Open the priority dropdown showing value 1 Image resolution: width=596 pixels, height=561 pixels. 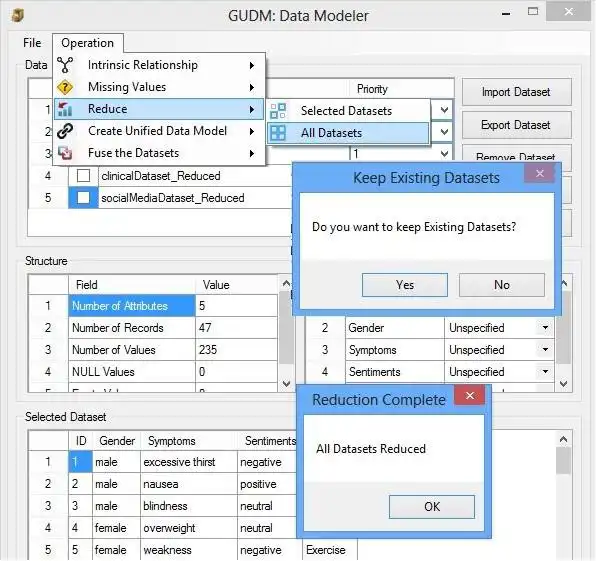(x=444, y=154)
